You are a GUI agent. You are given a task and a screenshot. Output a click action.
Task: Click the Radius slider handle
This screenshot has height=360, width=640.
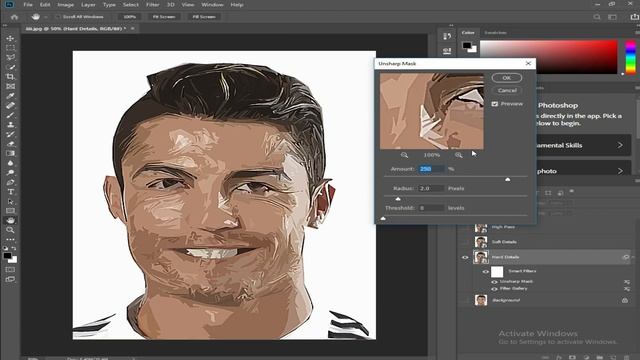(x=398, y=199)
